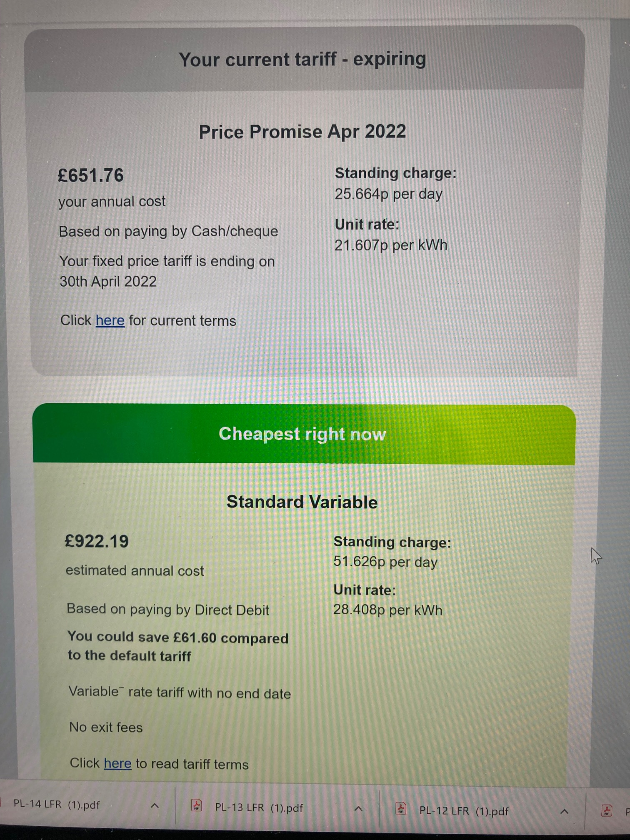Click the 'Standard Variable' tariff title
This screenshot has width=630, height=840.
click(x=302, y=502)
